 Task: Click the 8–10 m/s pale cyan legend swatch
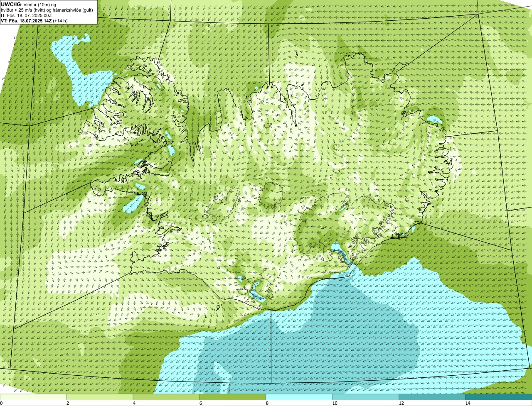pyautogui.click(x=299, y=397)
